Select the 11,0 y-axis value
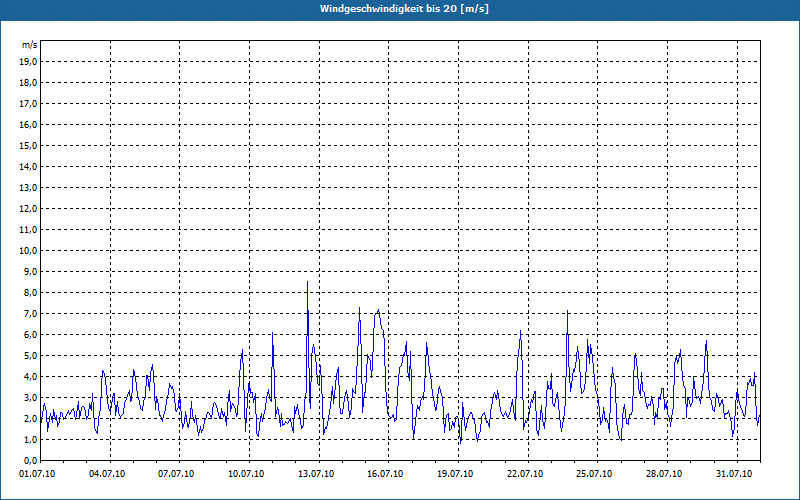Image resolution: width=800 pixels, height=500 pixels. (28, 230)
